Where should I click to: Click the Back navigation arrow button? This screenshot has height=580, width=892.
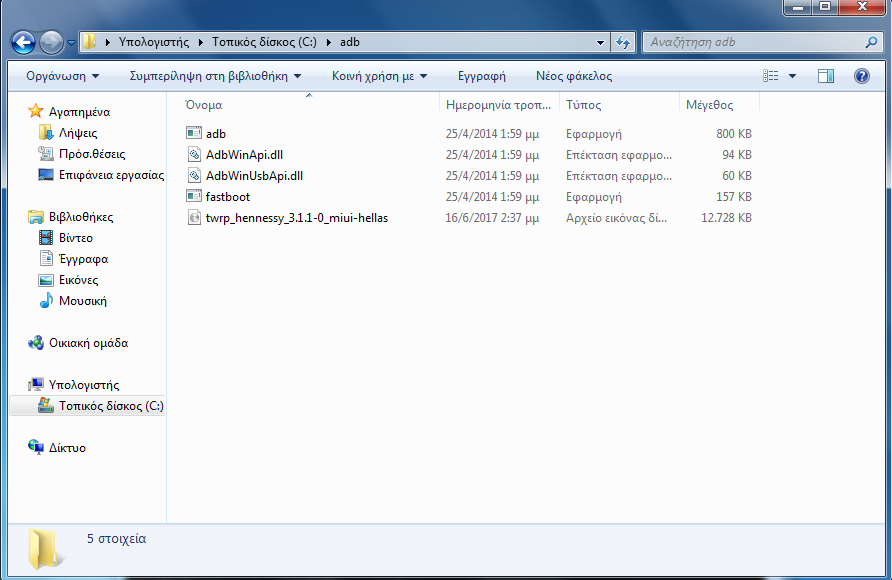click(24, 43)
